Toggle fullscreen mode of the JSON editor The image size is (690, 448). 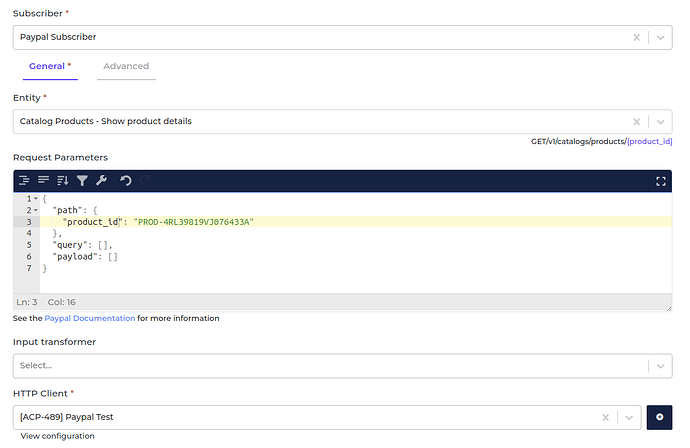point(661,181)
